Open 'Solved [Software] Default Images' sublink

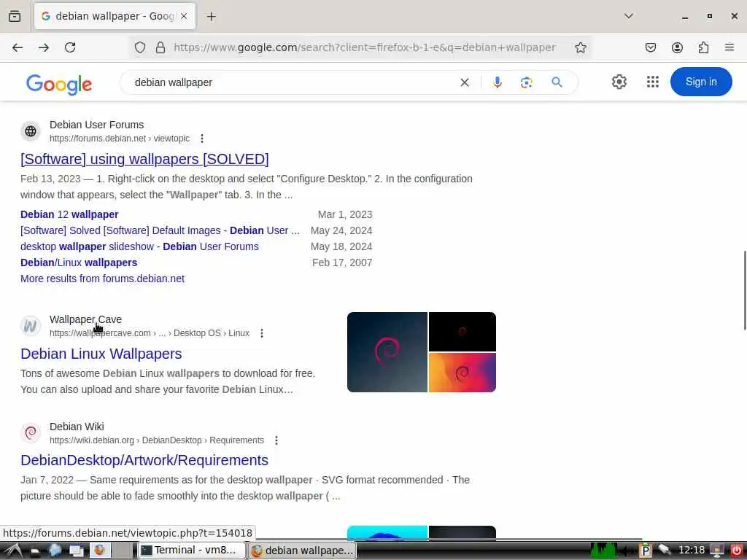click(160, 230)
